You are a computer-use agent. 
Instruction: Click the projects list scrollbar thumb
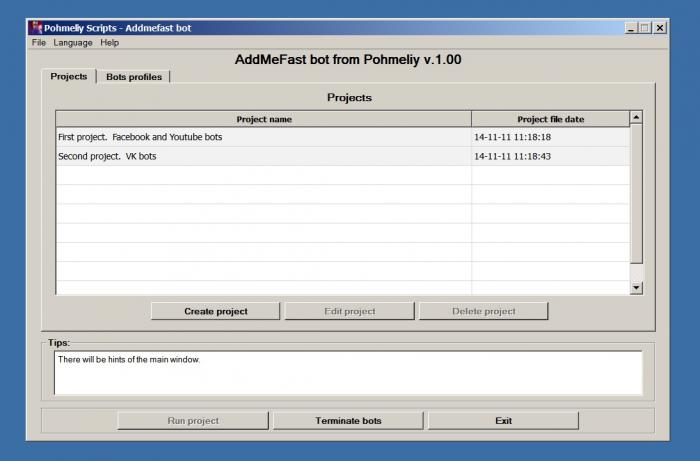636,193
